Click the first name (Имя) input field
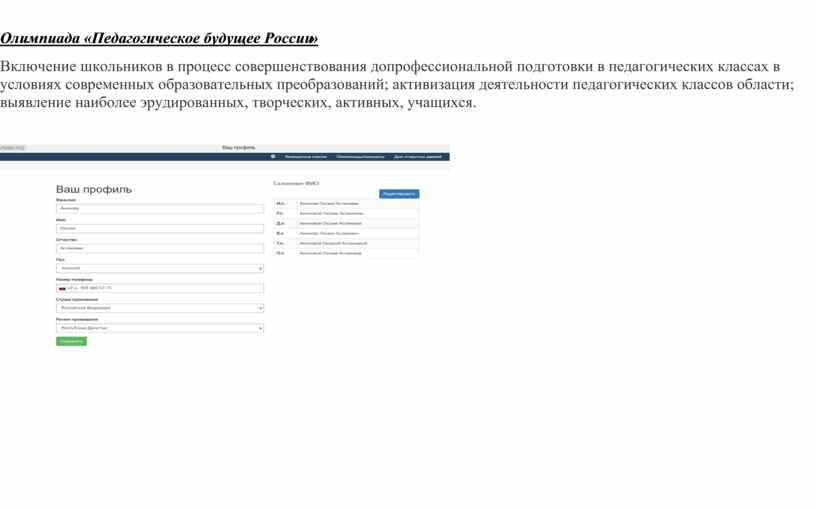Viewport: 816px width, 509px height. (x=160, y=228)
